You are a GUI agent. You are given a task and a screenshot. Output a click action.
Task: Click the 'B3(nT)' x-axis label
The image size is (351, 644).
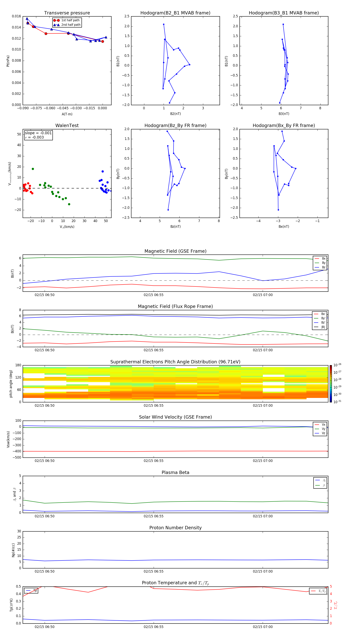(x=284, y=114)
